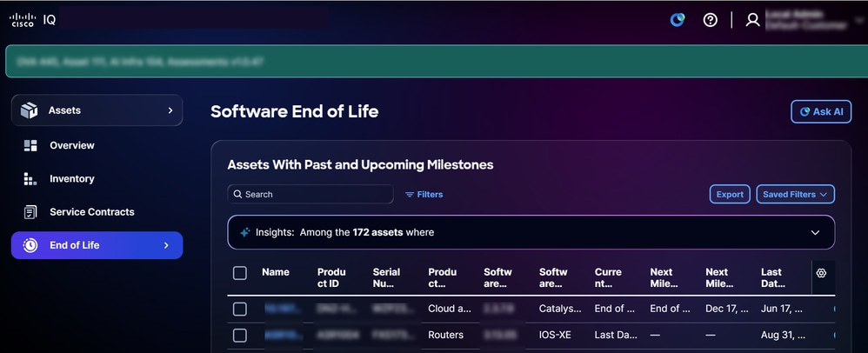868x353 pixels.
Task: Click the Dec 17 date cell
Action: 725,309
